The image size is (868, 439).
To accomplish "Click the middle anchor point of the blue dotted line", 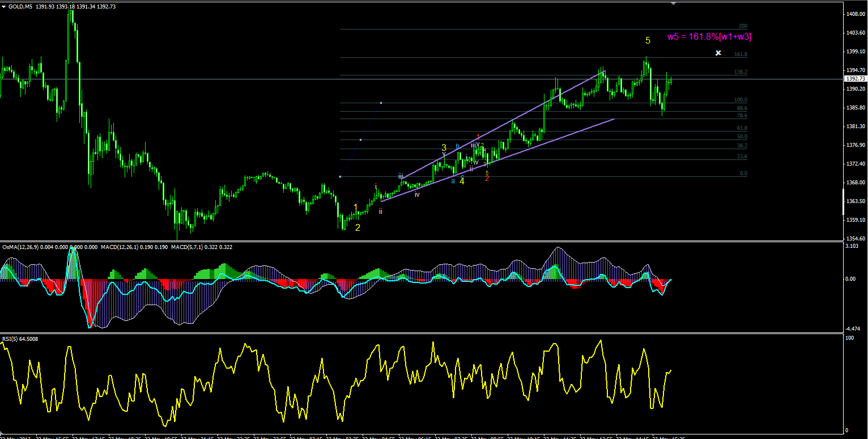I will [360, 140].
